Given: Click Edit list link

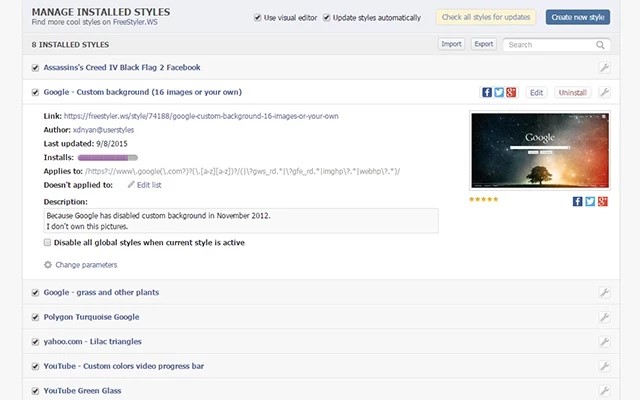Looking at the screenshot, I should [x=149, y=185].
